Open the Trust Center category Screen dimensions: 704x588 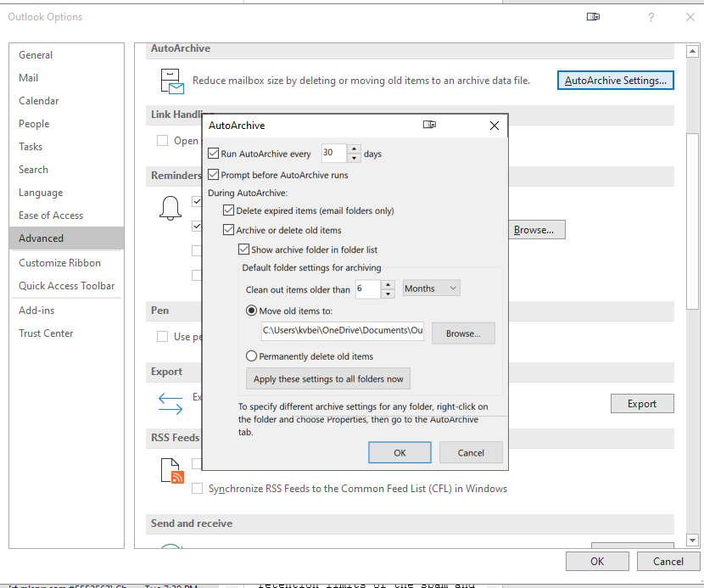(x=66, y=333)
